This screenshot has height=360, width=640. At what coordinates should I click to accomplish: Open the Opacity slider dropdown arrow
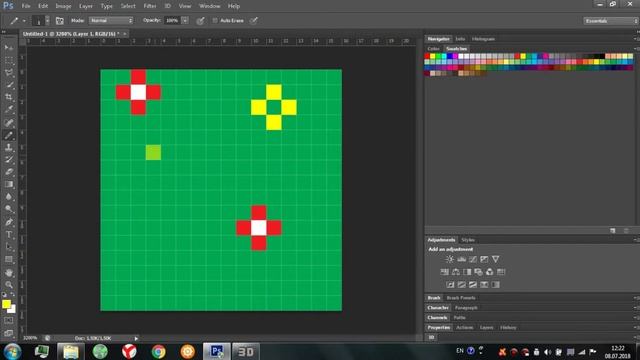point(185,20)
